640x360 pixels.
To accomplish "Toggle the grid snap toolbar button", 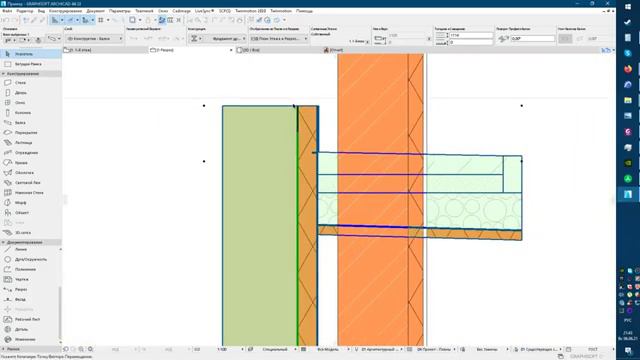I will (x=100, y=20).
